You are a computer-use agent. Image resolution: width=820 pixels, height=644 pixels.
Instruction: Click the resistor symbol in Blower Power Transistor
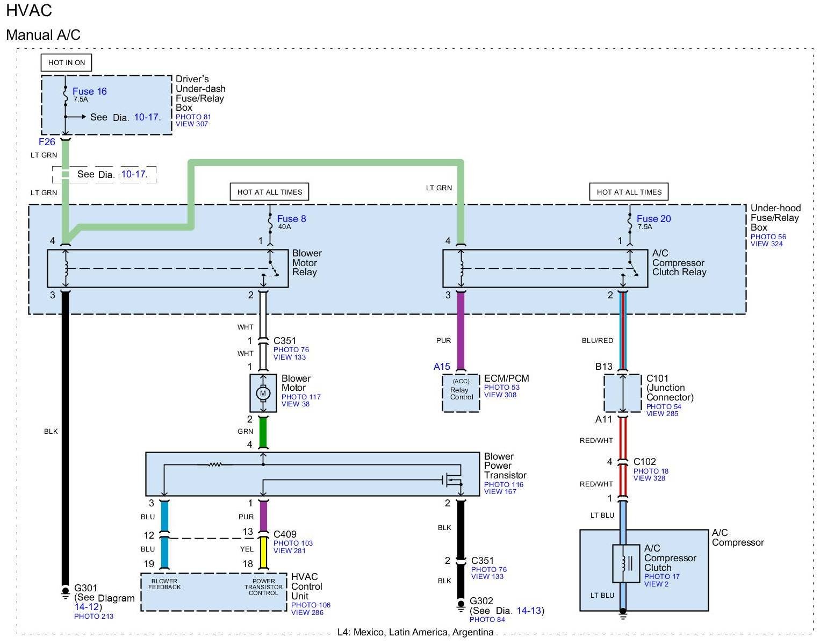(215, 464)
